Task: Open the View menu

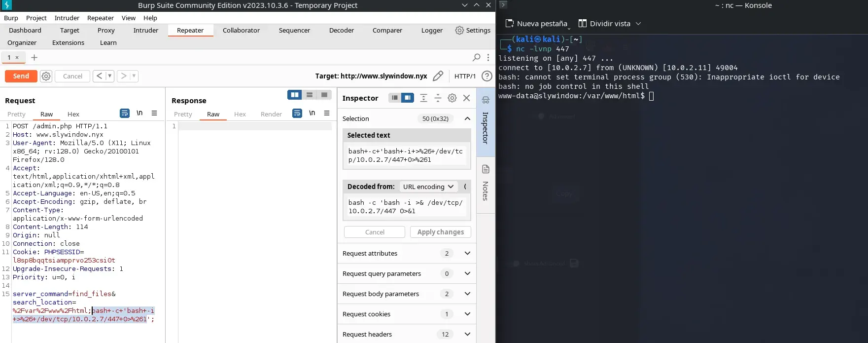Action: [129, 18]
